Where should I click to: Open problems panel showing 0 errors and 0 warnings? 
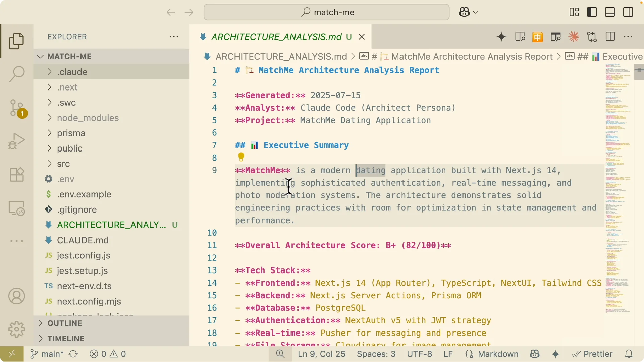click(108, 354)
